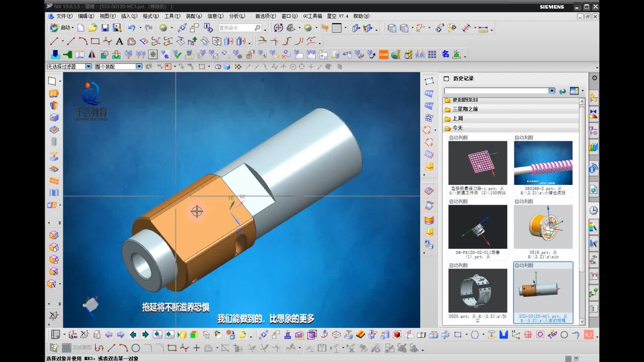Click the clock History tab in resource bar
This screenshot has height=362, width=644.
(x=593, y=210)
